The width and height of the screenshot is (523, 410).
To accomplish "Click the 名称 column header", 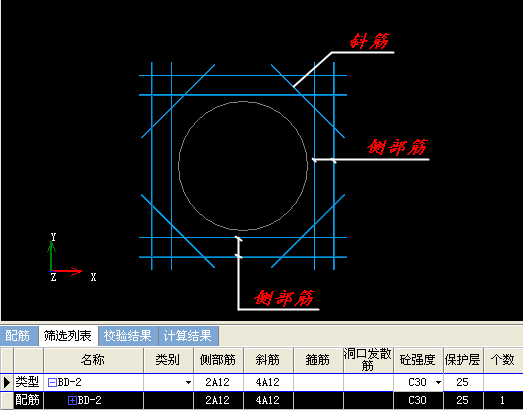I will (93, 360).
